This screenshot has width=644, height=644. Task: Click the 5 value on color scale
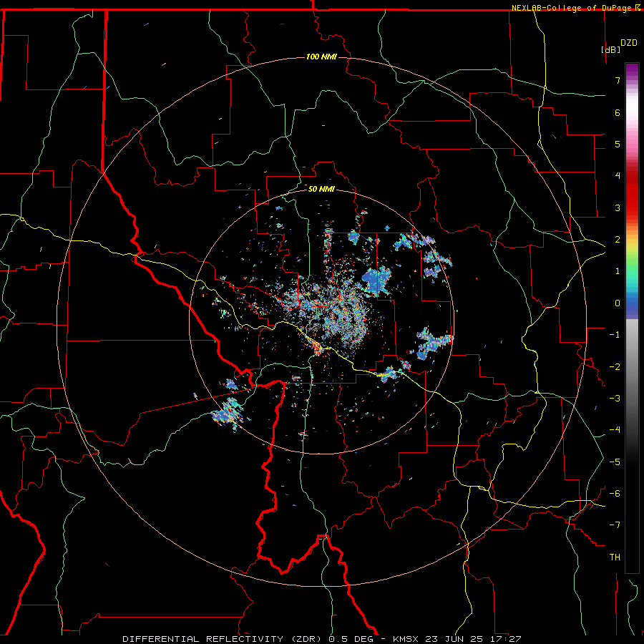click(618, 144)
